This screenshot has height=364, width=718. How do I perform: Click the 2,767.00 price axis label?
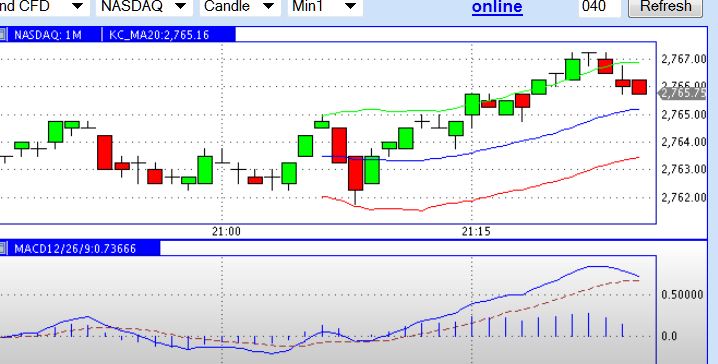pos(684,59)
